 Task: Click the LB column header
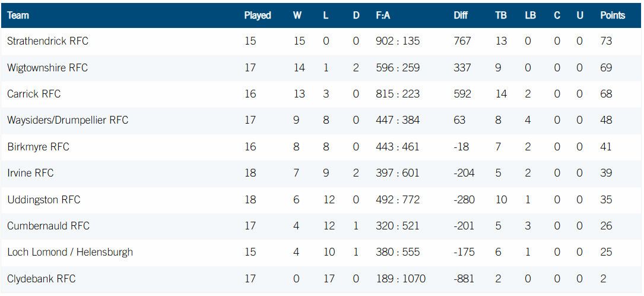point(530,15)
